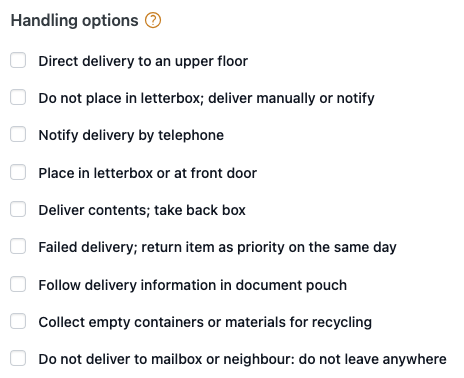The image size is (464, 378).
Task: Select the Deliver contents; take back box checkbox
Action: (18, 209)
